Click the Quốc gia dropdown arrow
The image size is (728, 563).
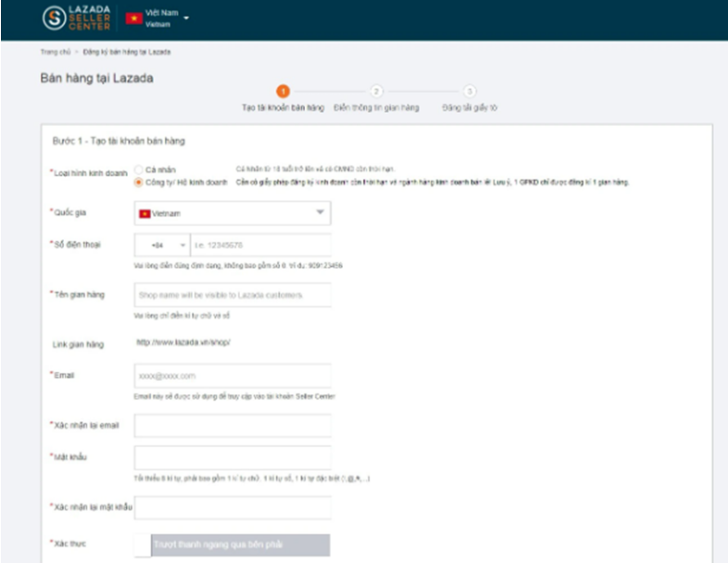[320, 213]
